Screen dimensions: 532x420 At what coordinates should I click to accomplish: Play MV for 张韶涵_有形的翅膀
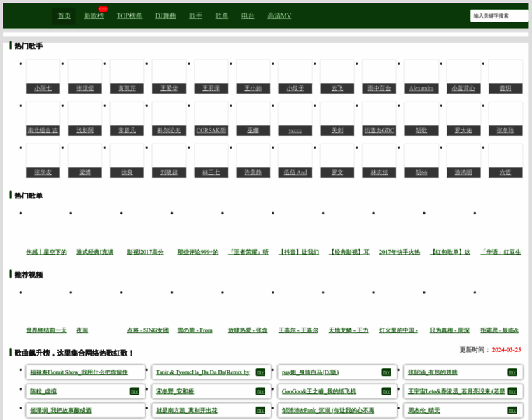pos(512,372)
